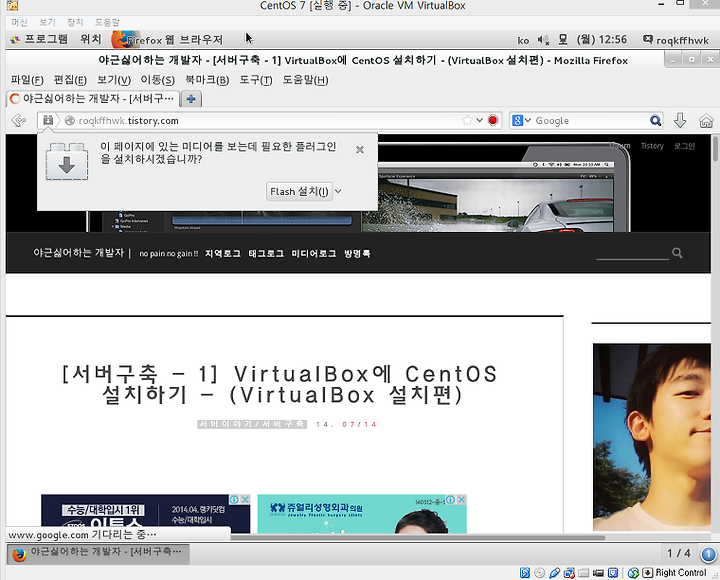The height and width of the screenshot is (580, 720).
Task: Click the horizontal page scrollbar
Action: [x=417, y=537]
